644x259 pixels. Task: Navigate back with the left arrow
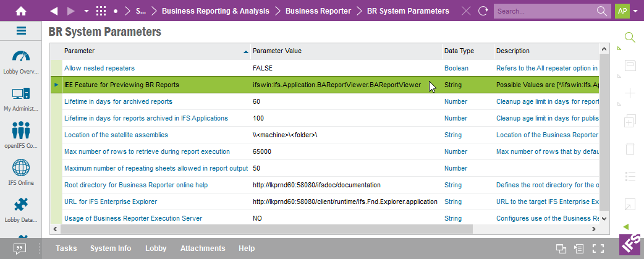(x=54, y=11)
